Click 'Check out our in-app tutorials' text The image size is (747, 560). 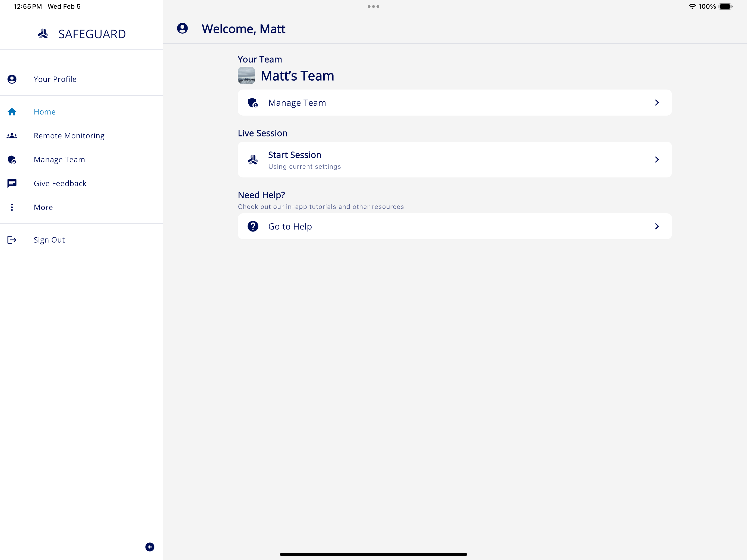tap(321, 206)
